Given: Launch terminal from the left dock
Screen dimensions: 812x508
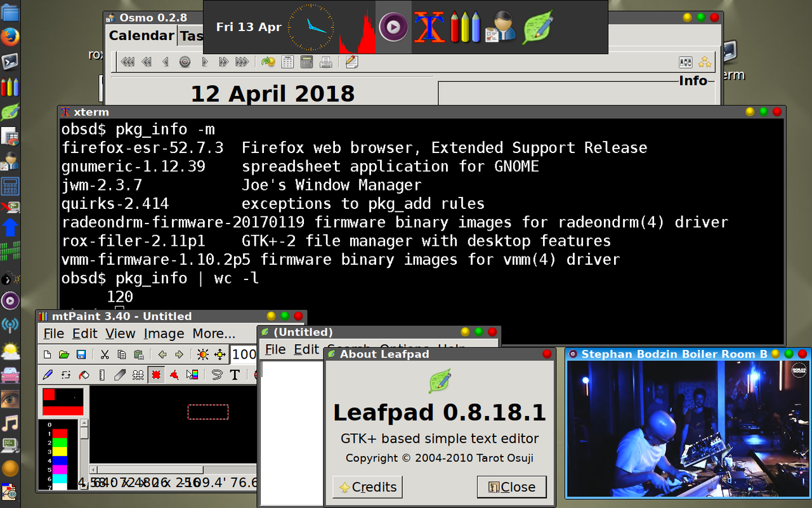Looking at the screenshot, I should point(10,62).
